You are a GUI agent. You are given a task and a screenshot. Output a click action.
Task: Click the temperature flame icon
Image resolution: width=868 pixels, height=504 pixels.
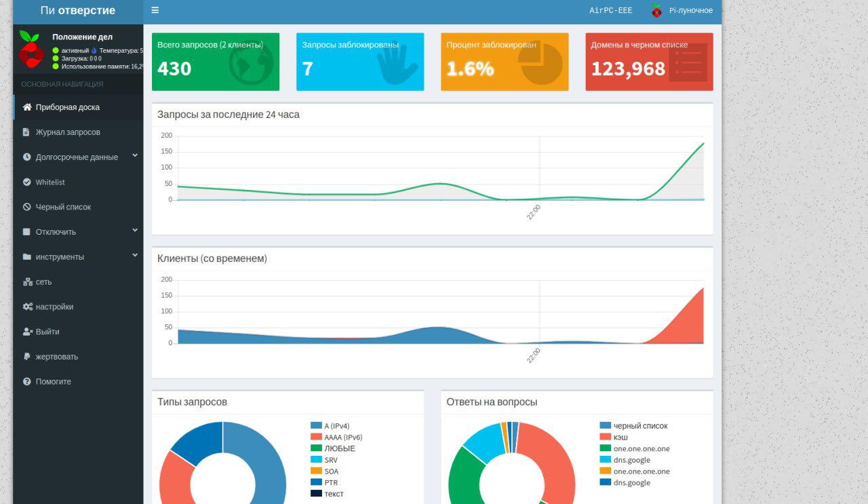click(x=94, y=51)
